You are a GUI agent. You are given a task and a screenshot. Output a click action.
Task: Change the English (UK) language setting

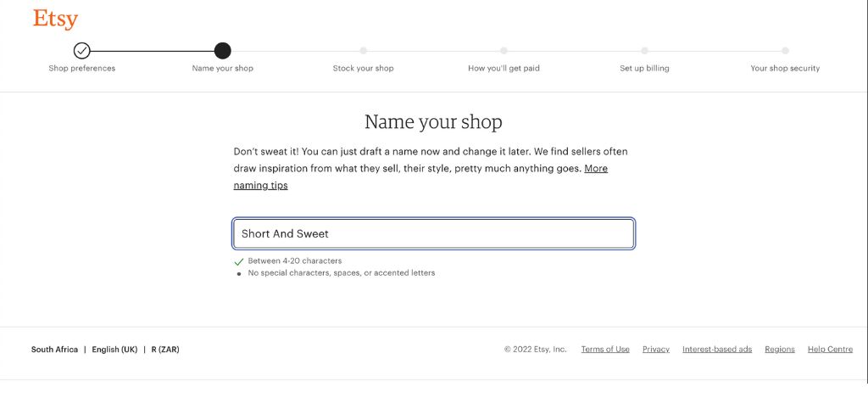[x=114, y=350]
